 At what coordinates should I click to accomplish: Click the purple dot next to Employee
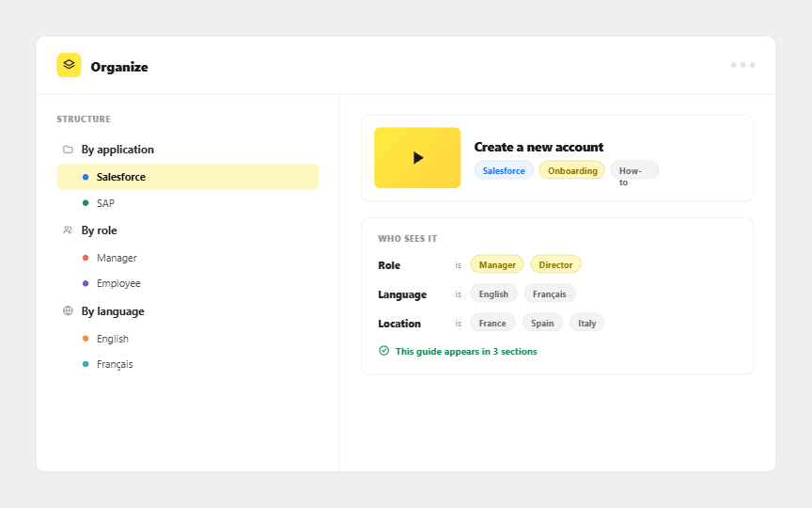[x=86, y=283]
